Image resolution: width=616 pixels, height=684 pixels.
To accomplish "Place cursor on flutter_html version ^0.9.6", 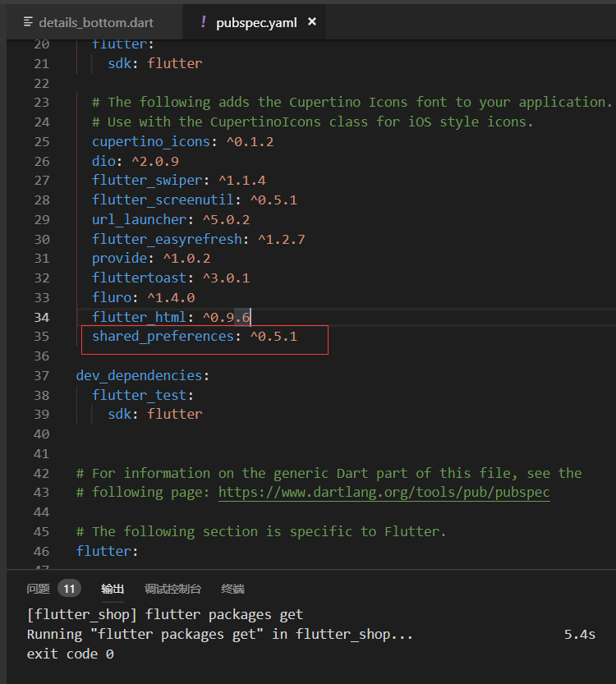I will point(227,317).
